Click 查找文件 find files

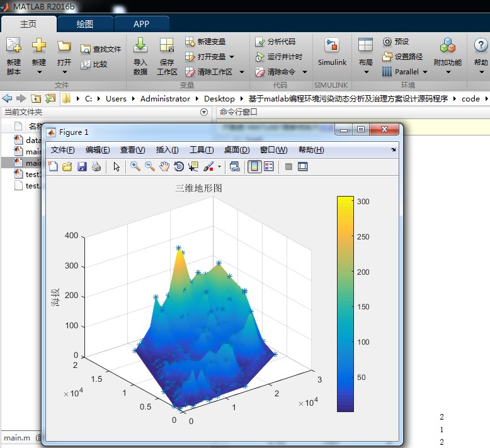[101, 49]
